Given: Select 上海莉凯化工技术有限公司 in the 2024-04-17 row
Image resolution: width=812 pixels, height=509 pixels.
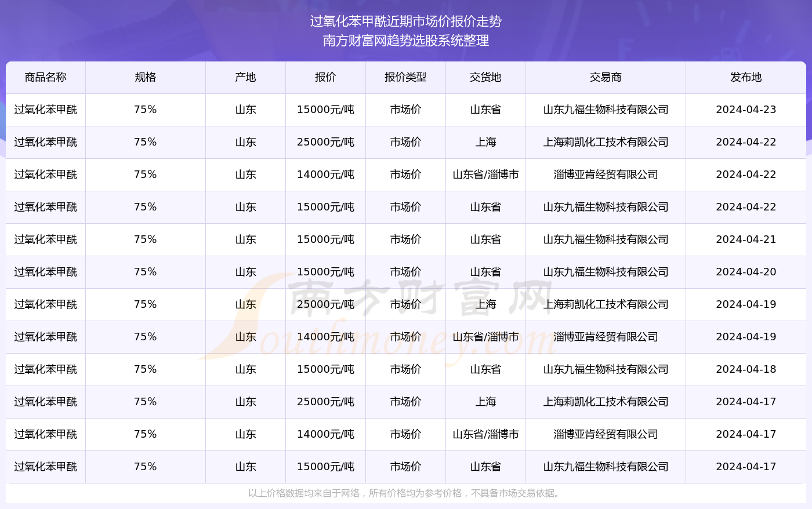Looking at the screenshot, I should 606,402.
